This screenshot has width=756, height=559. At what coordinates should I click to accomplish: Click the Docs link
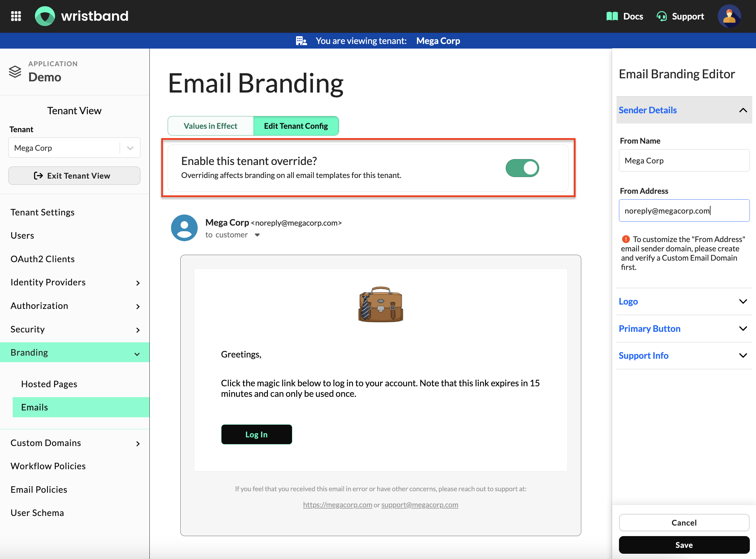click(633, 16)
